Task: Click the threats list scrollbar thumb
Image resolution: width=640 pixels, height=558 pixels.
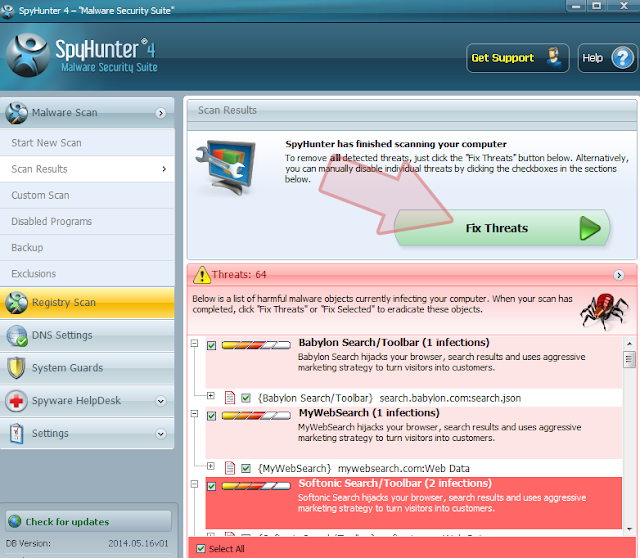Action: tap(629, 359)
